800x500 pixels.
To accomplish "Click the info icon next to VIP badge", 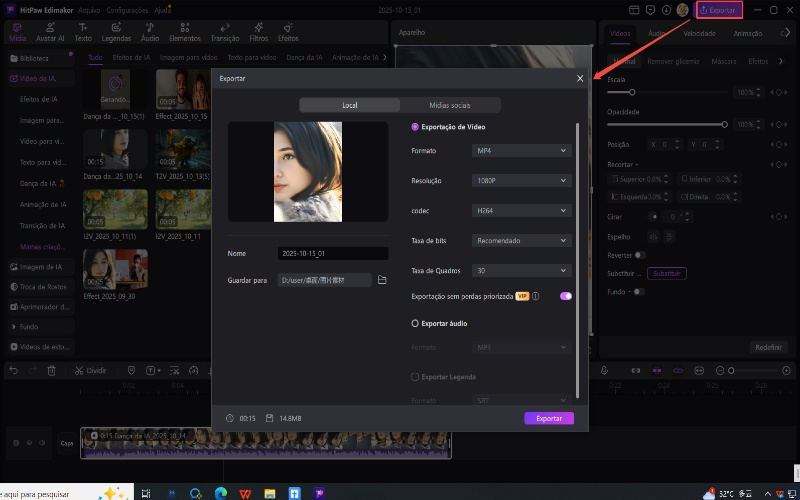I will 536,296.
